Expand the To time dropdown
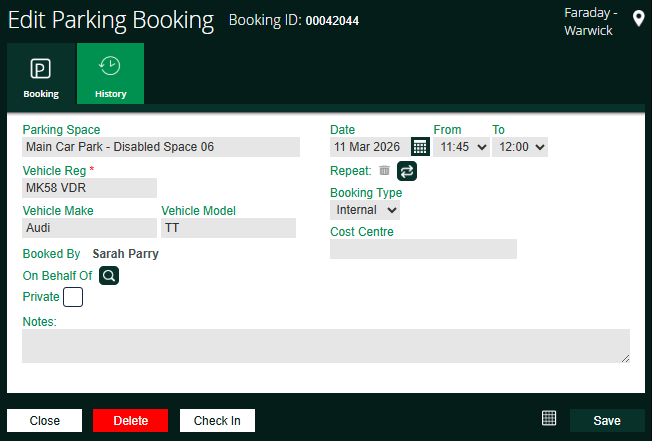Image resolution: width=652 pixels, height=441 pixels. [x=520, y=147]
